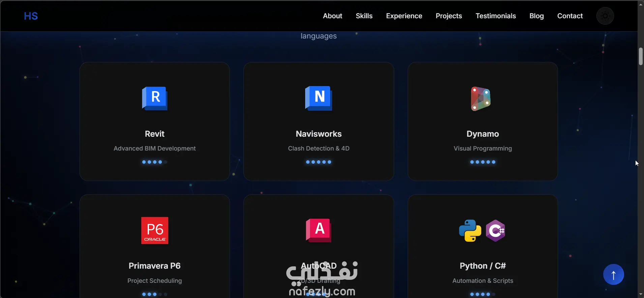This screenshot has height=298, width=644.
Task: Click the Dynamo skill rating dots
Action: [x=483, y=162]
